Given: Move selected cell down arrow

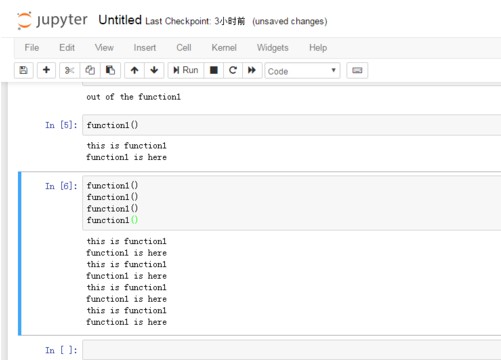Looking at the screenshot, I should [x=154, y=70].
